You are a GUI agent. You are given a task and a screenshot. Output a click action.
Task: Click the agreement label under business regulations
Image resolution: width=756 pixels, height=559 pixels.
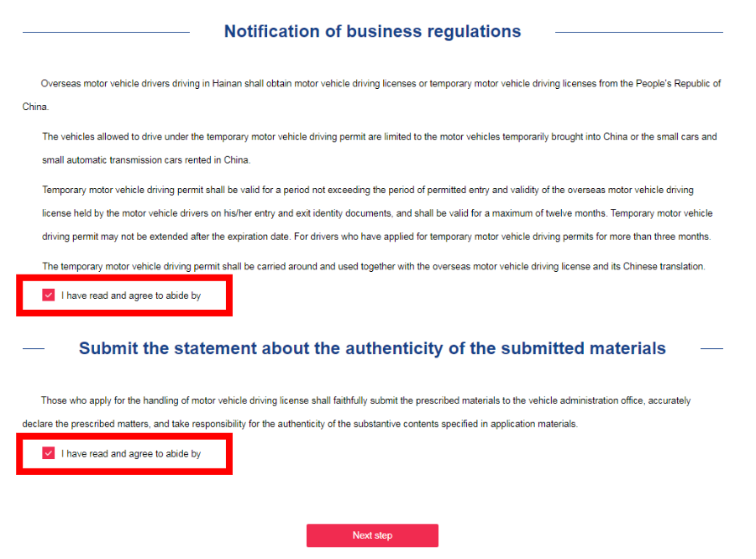tap(131, 295)
